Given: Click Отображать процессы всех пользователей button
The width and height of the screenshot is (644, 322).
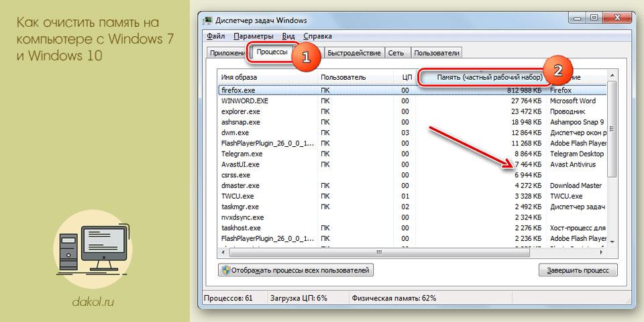Looking at the screenshot, I should (296, 270).
